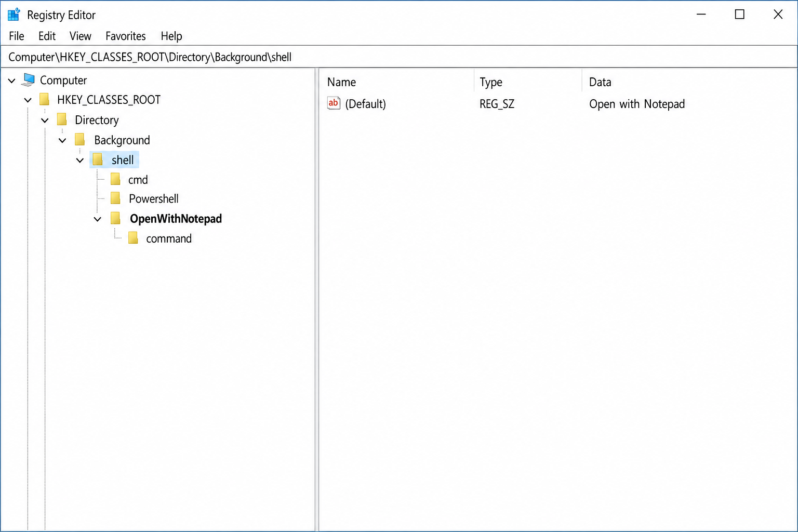Minimize the Registry Editor window

pyautogui.click(x=701, y=15)
